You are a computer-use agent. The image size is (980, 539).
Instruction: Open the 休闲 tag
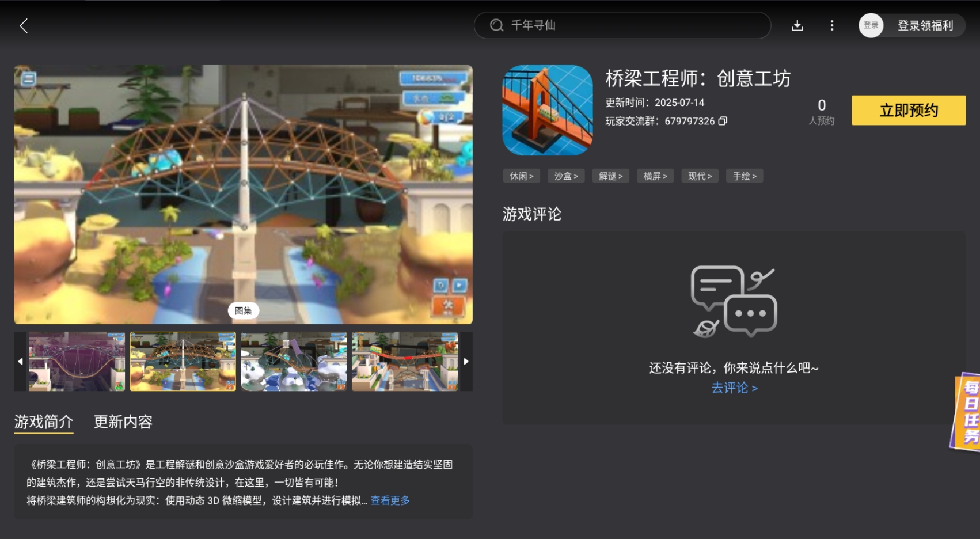point(521,176)
